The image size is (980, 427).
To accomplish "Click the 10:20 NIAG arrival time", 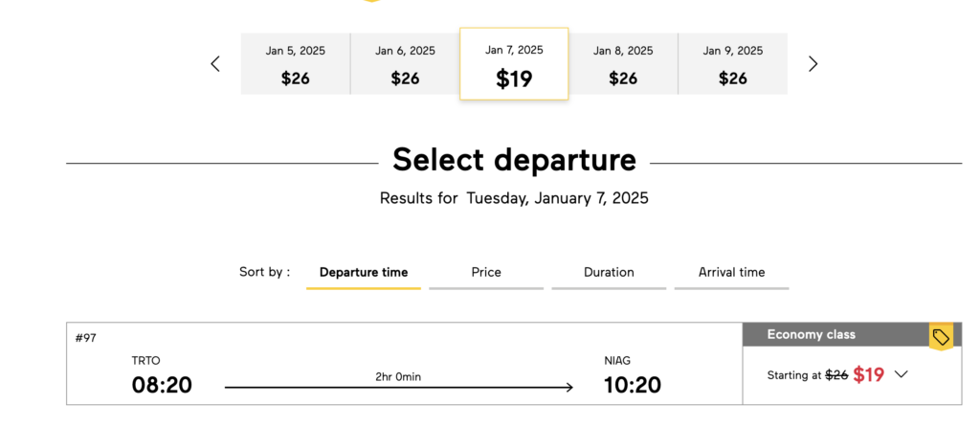I will [x=633, y=385].
